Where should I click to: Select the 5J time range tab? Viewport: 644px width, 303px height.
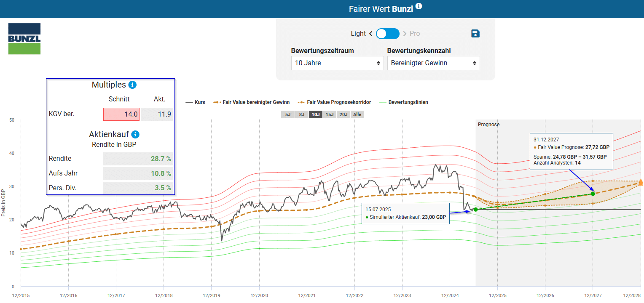click(287, 114)
